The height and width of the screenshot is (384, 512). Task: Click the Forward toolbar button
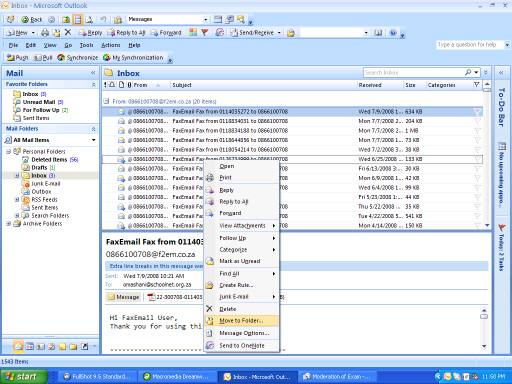[x=166, y=33]
